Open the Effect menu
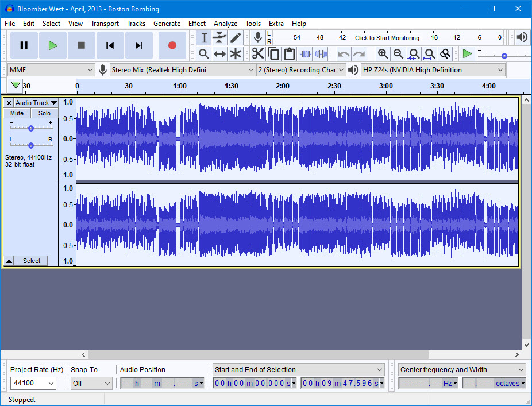The width and height of the screenshot is (532, 406). 196,24
